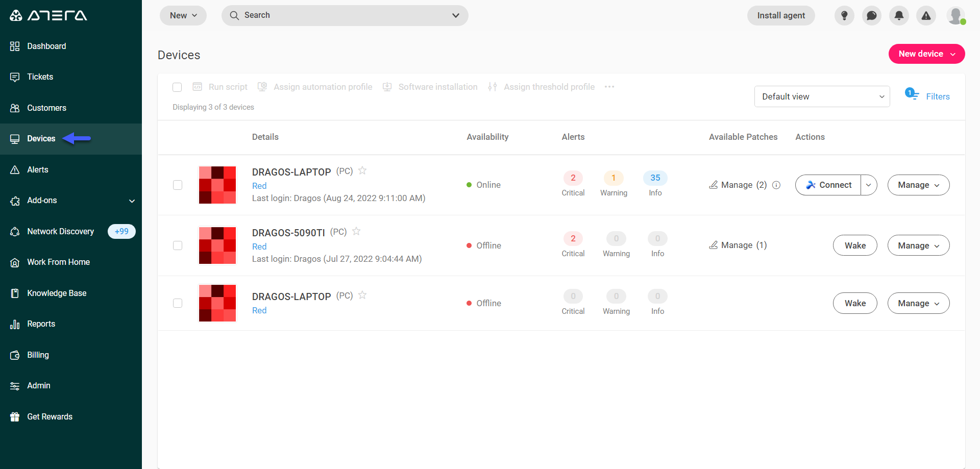Click the red thumbnail of DRAGOS-5090TI
Viewport: 980px width, 469px height.
217,245
